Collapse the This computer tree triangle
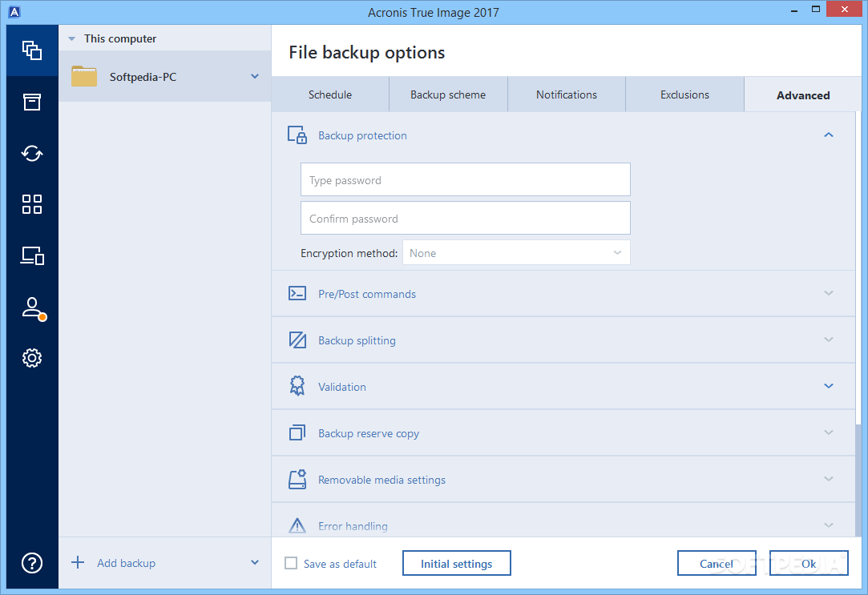868x595 pixels. 71,38
